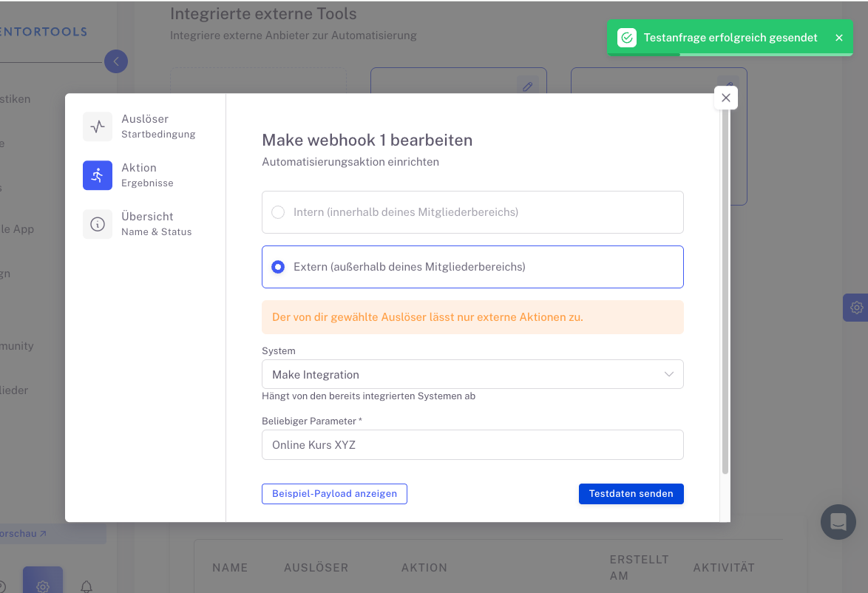Click the Integrierte externe Tools heading
Image resolution: width=868 pixels, height=593 pixels.
[263, 14]
